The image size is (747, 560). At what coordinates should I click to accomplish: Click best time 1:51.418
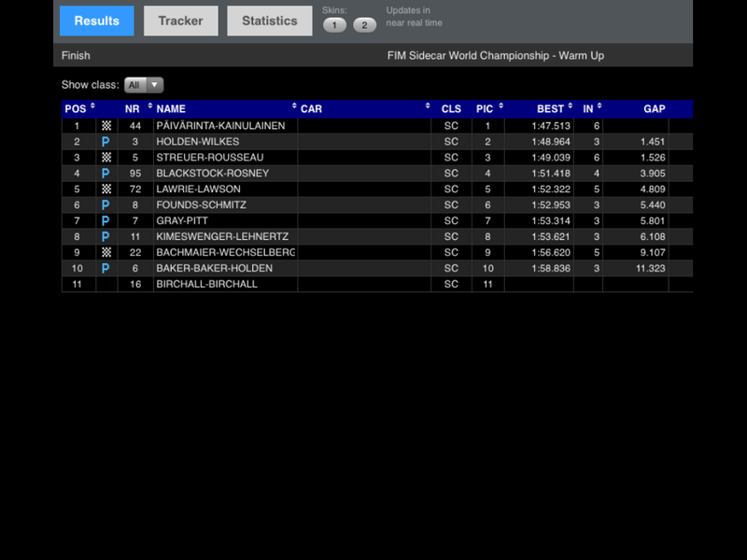tap(551, 174)
